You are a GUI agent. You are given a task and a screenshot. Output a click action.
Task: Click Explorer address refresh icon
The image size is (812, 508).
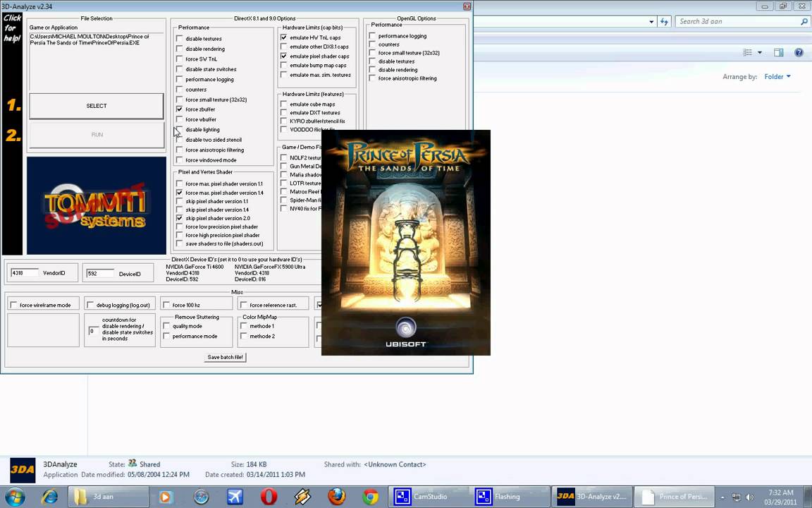point(665,21)
